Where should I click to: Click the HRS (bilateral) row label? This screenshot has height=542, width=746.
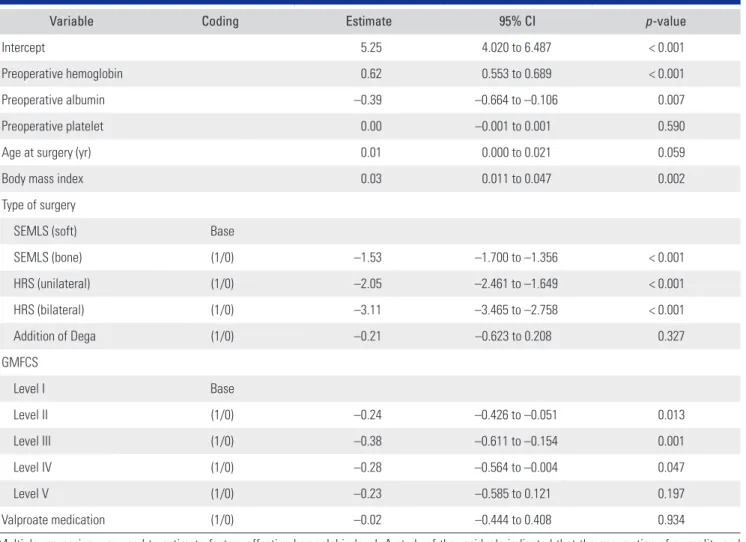49,310
